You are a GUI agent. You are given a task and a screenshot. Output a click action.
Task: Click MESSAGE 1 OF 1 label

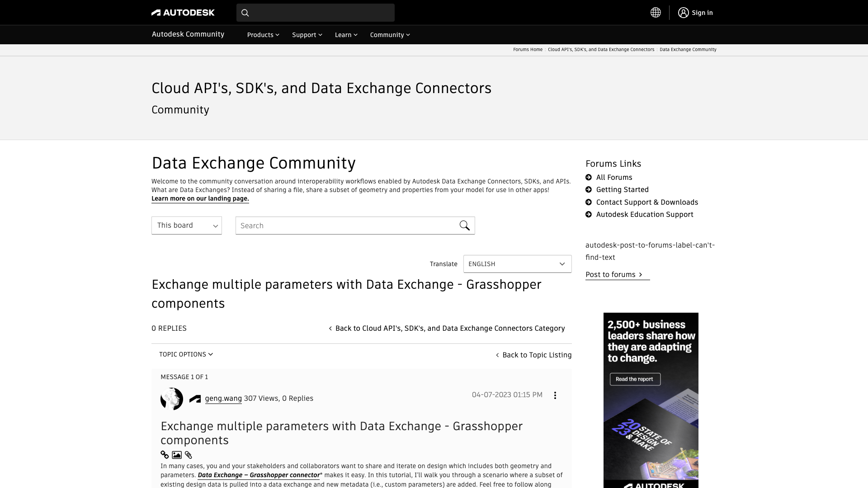[x=184, y=377]
